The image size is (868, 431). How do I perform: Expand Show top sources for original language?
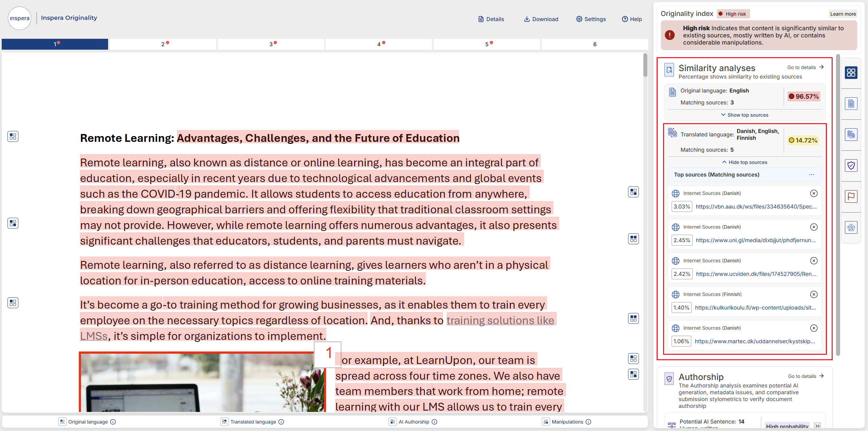point(745,115)
